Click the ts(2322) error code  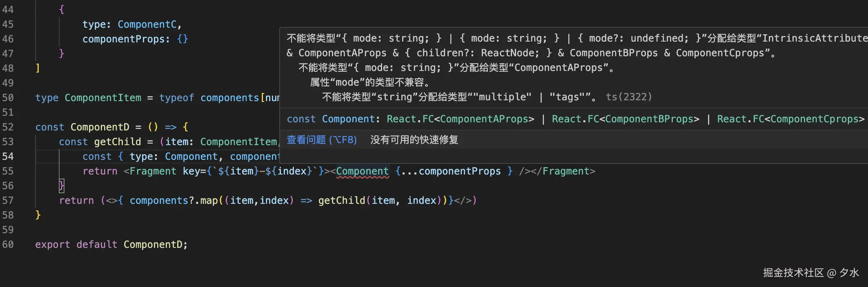click(628, 97)
